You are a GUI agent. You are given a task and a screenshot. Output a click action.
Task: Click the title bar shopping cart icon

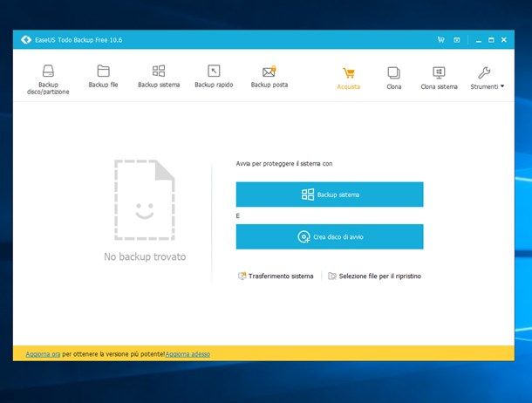(440, 40)
